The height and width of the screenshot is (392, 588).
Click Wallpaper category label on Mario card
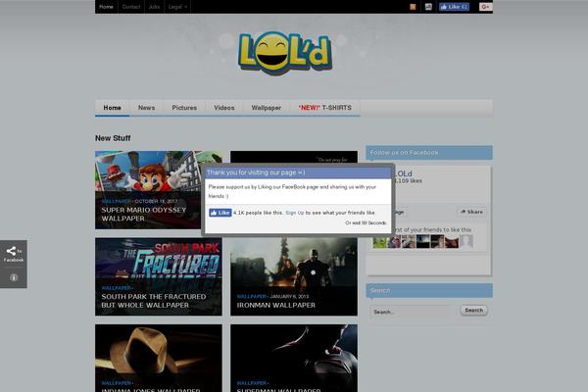[x=117, y=202]
